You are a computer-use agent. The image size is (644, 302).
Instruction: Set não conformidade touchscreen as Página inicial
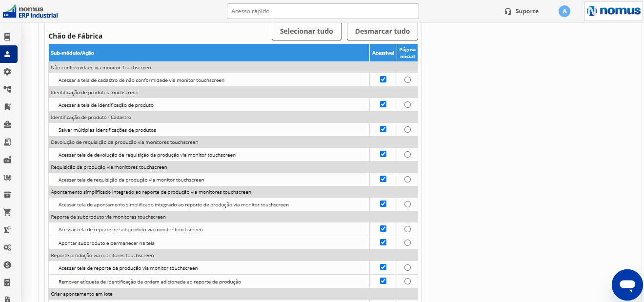407,80
